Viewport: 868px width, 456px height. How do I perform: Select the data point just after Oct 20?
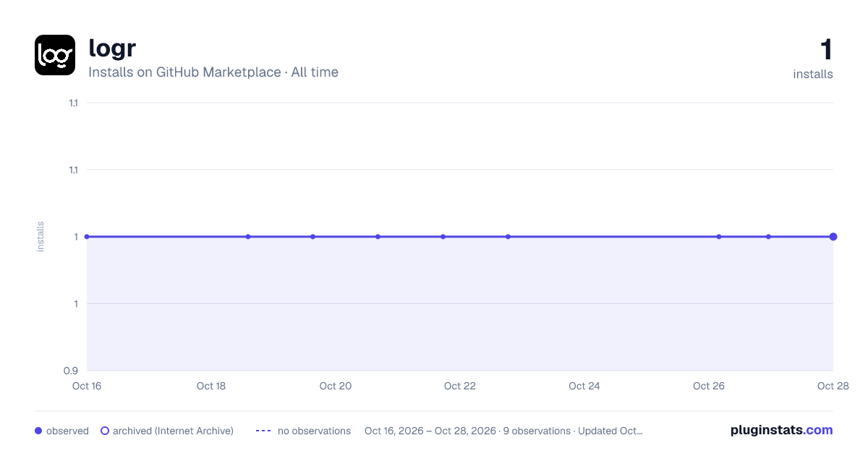[378, 237]
